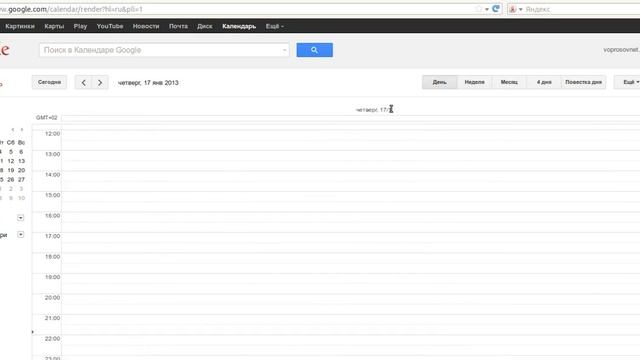The height and width of the screenshot is (360, 640).
Task: Open the Ещё dropdown beside view buttons
Action: (630, 82)
